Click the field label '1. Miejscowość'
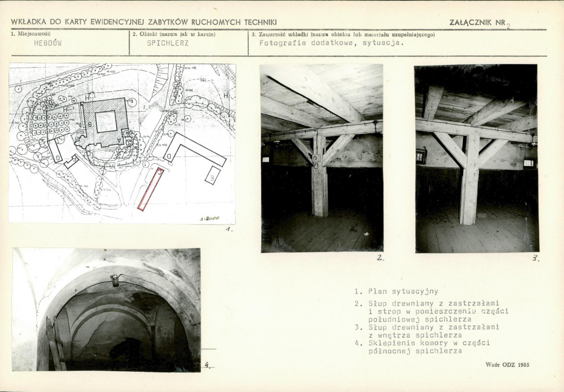The width and height of the screenshot is (564, 392). pos(31,34)
